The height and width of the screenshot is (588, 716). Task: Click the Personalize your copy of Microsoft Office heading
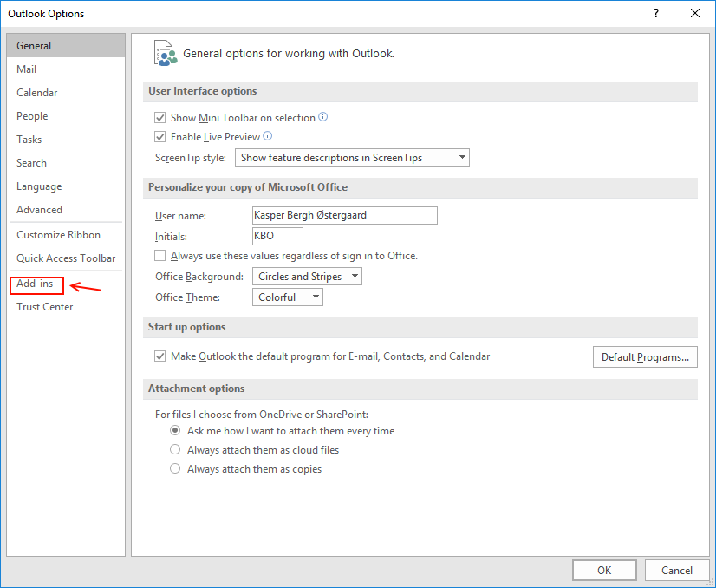[x=248, y=187]
